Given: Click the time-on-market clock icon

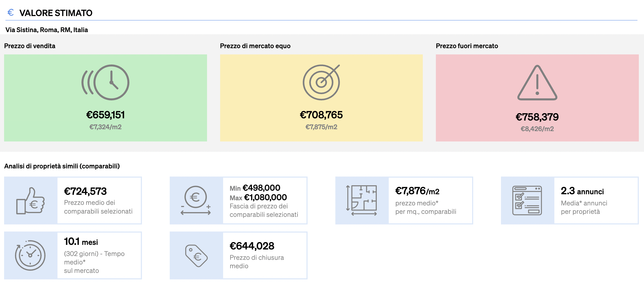Looking at the screenshot, I should click(x=30, y=255).
